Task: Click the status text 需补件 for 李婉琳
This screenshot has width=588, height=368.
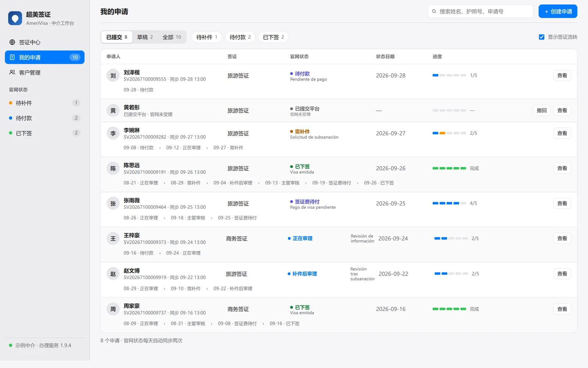Action: point(302,132)
